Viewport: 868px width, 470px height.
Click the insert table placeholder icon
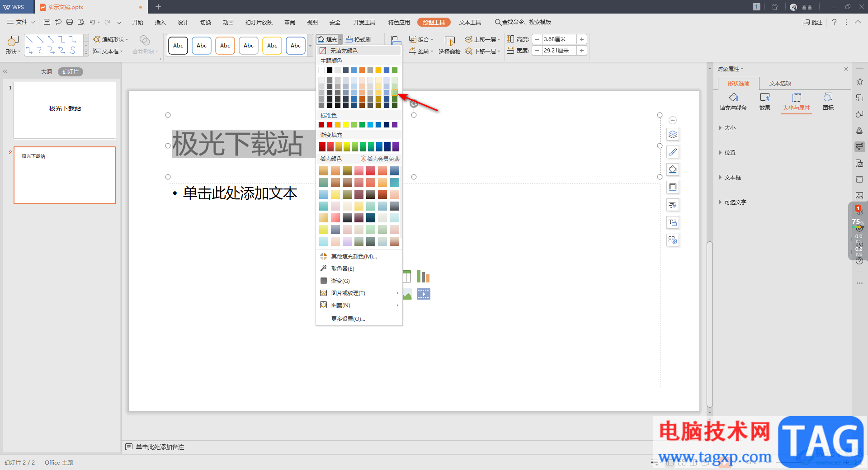(407, 277)
